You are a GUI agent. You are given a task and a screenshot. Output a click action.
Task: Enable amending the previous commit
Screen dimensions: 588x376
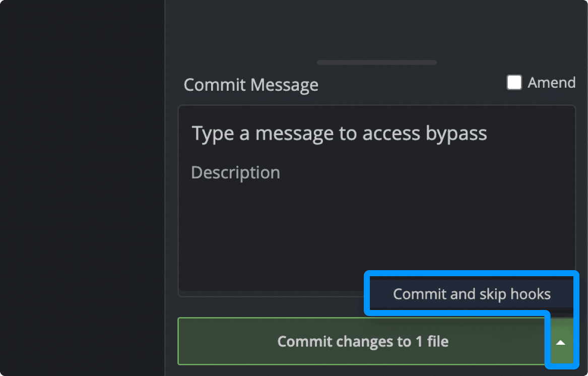click(x=514, y=83)
